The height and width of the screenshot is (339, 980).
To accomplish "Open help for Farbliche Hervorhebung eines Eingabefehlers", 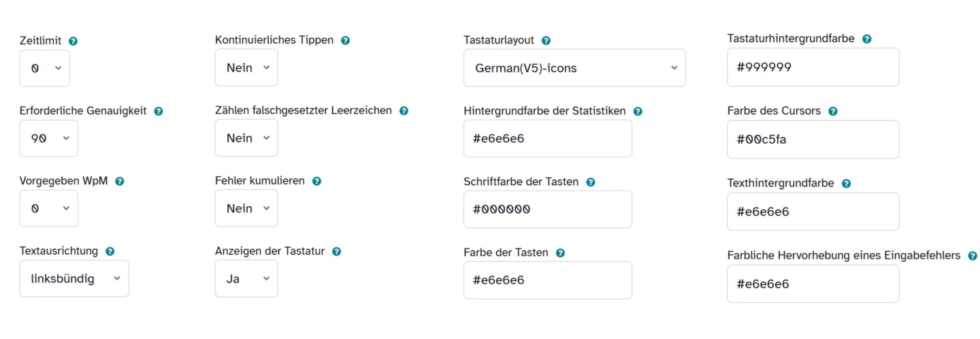I will [x=973, y=256].
